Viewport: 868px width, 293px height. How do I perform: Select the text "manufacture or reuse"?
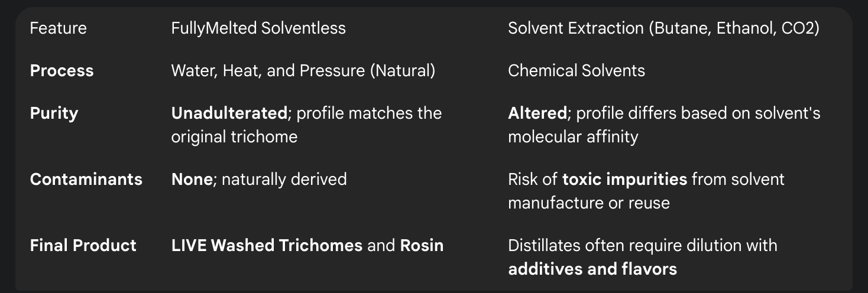click(588, 203)
